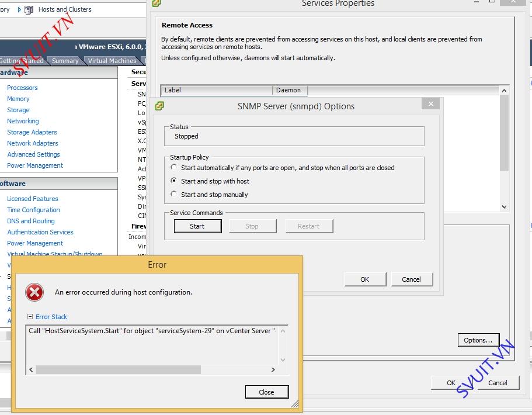Open Virtual Machine Startup/Shutdown link

(55, 254)
